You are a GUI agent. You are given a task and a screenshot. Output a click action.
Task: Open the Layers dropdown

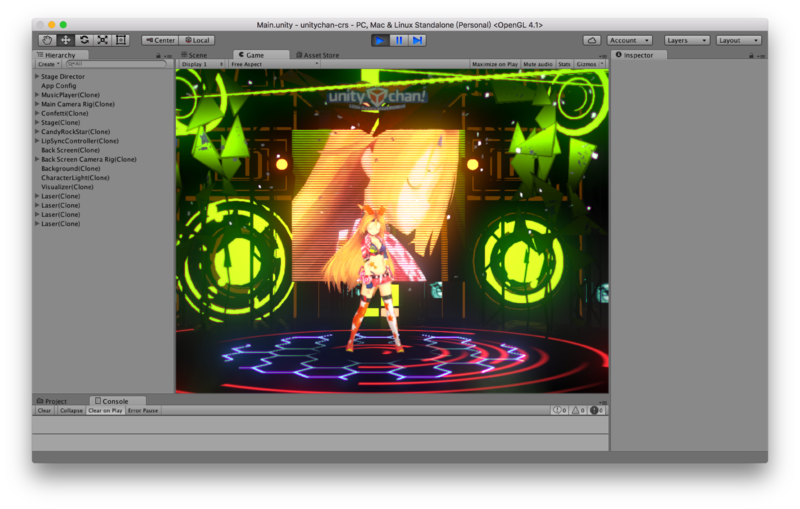[687, 40]
